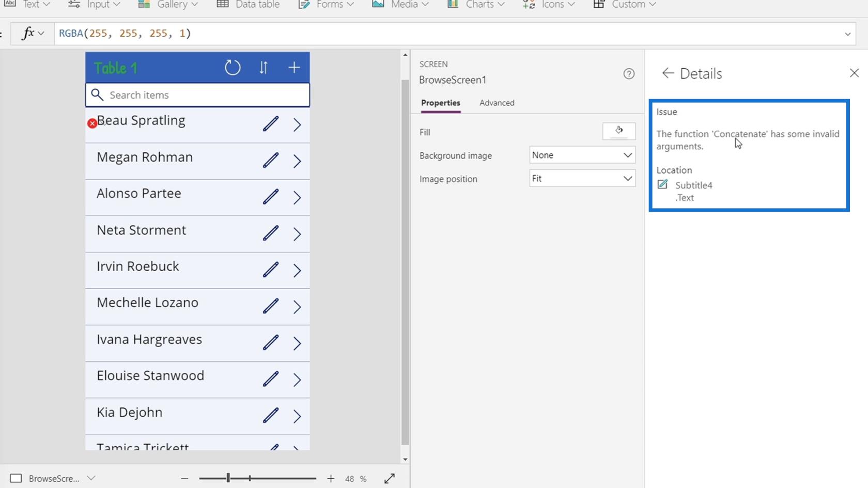
Task: Click the BrowseScreen1 screen name
Action: [x=453, y=80]
